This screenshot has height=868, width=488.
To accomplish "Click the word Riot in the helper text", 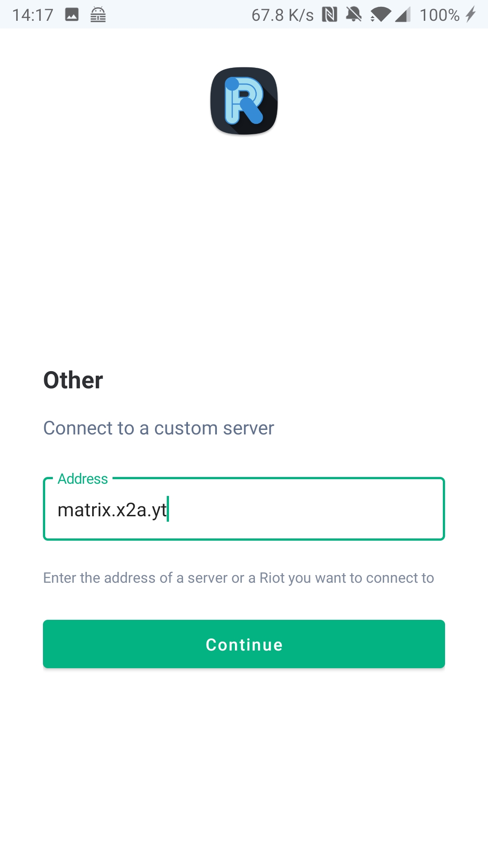I will coord(272,578).
